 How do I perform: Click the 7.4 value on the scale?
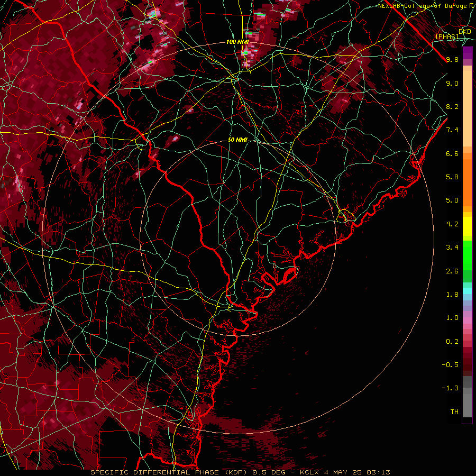tap(452, 130)
